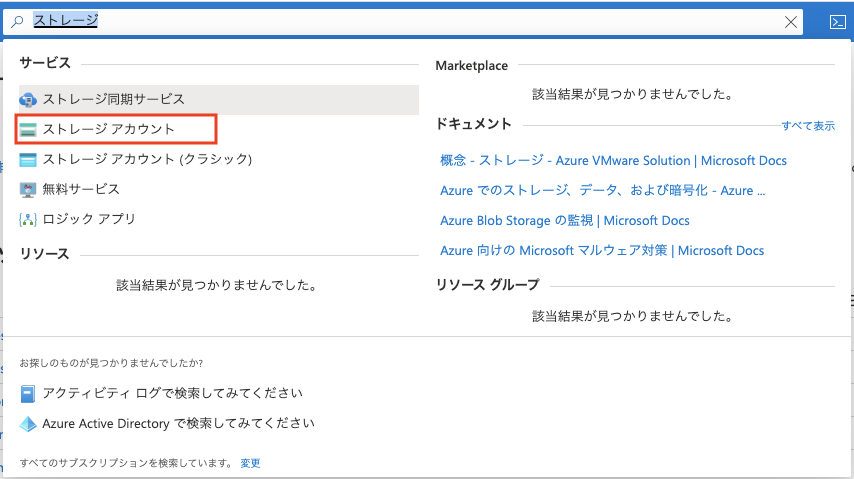Click ストレージ アカウント (クラシック) icon

[x=28, y=160]
